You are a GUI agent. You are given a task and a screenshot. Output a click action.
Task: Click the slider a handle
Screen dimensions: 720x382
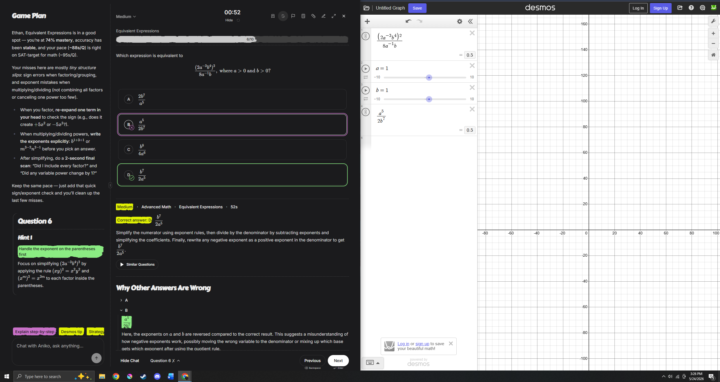(429, 77)
